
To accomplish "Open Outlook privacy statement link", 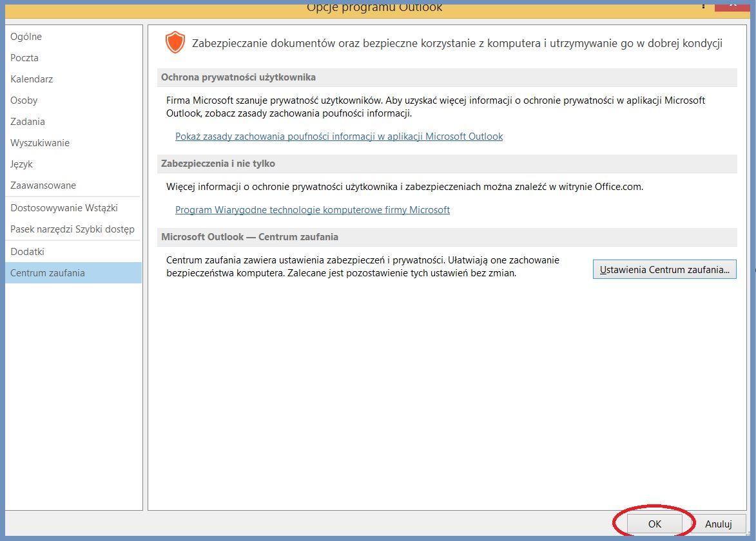I will [339, 137].
